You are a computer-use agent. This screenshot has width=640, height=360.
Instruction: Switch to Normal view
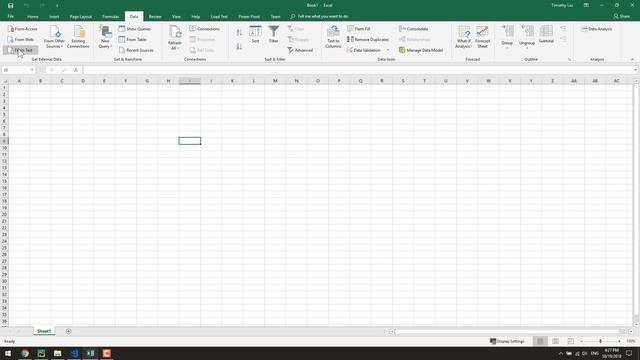click(x=540, y=341)
